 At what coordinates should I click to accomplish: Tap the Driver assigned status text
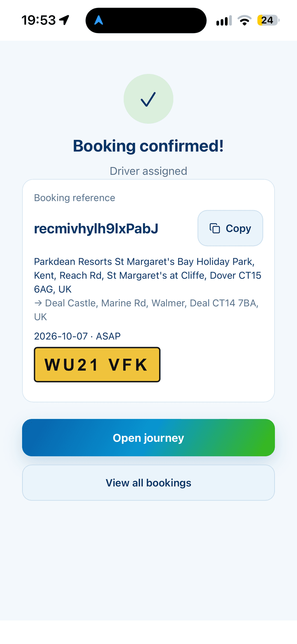coord(148,171)
